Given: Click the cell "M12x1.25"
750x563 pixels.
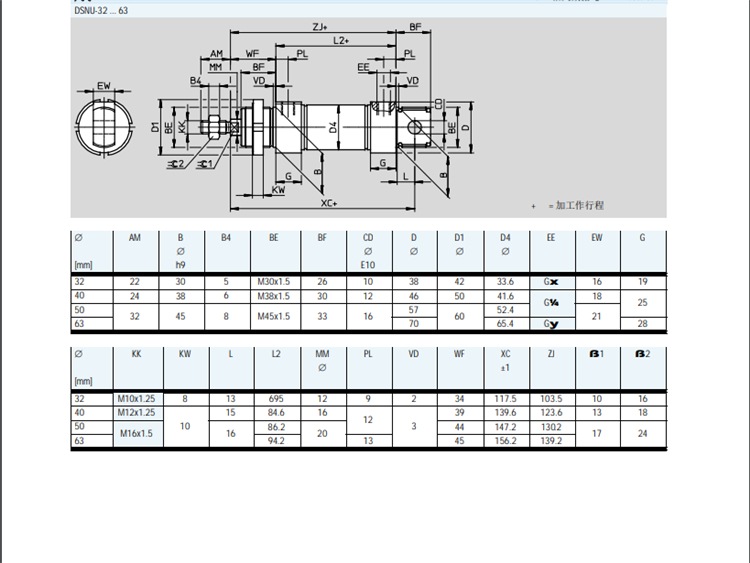Looking at the screenshot, I should 136,412.
